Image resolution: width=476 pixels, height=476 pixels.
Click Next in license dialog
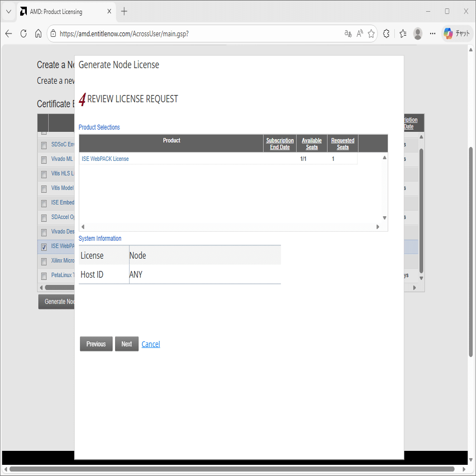click(x=127, y=344)
